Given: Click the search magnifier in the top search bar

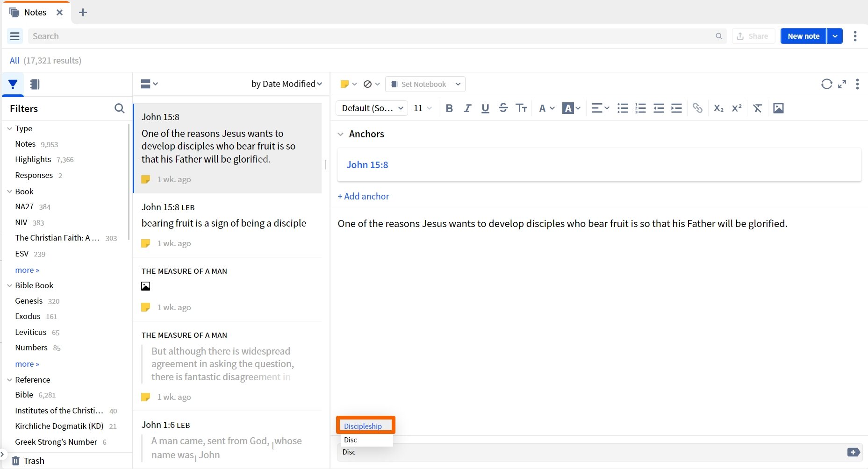Looking at the screenshot, I should click(719, 36).
